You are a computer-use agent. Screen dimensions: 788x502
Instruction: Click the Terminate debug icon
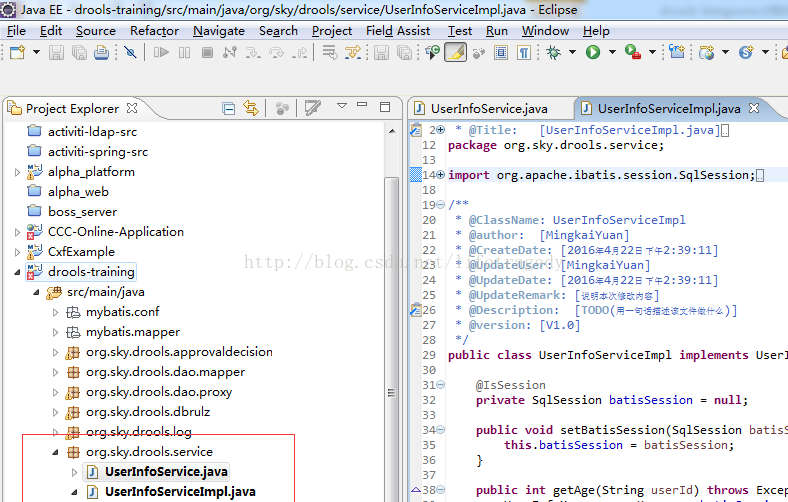tap(207, 52)
